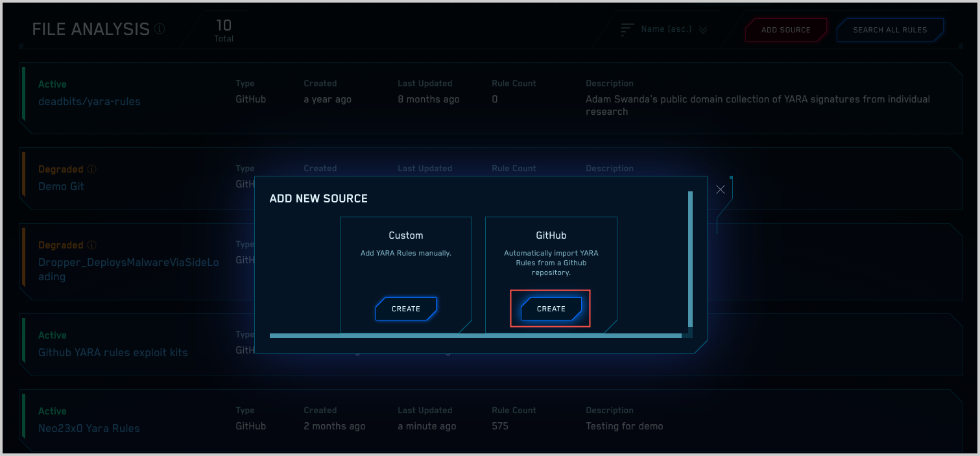Click Degraded info icon on Demo Git row
This screenshot has width=980, height=456.
tap(91, 169)
